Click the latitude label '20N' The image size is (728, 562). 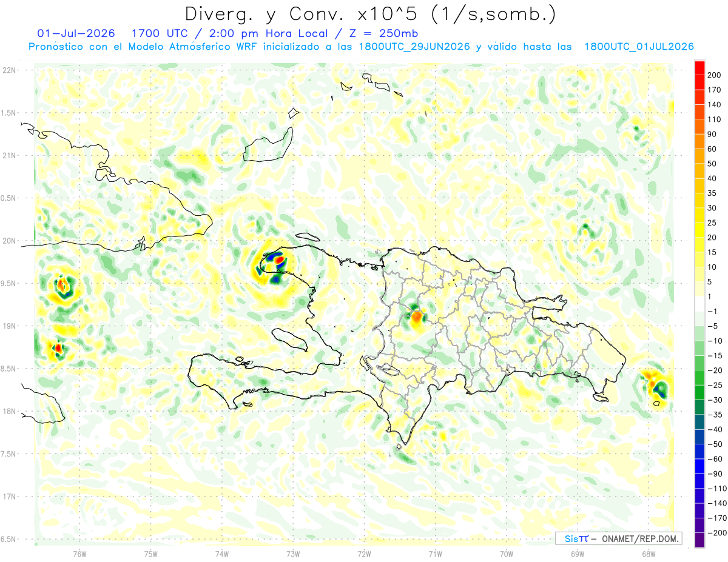pos(8,241)
